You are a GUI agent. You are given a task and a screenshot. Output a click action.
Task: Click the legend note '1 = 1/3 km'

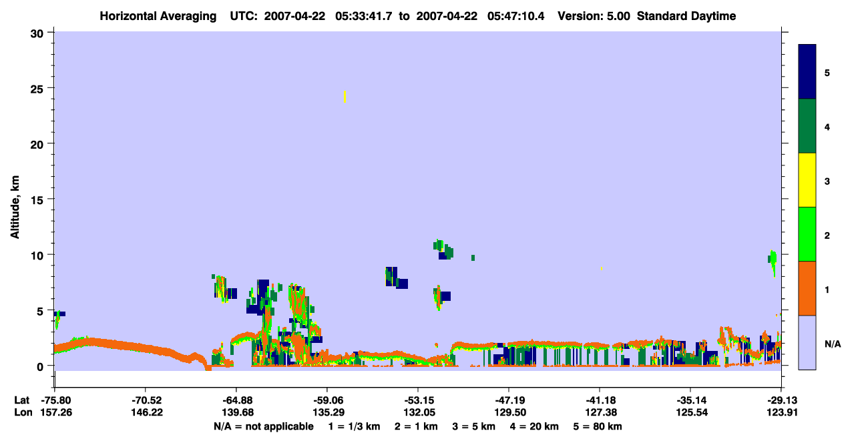[x=353, y=426]
